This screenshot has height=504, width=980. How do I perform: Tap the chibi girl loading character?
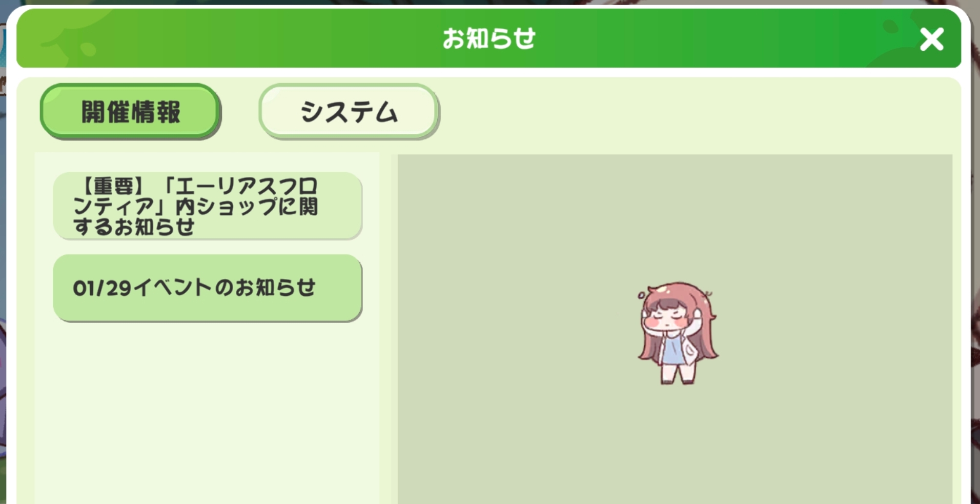[x=678, y=332]
